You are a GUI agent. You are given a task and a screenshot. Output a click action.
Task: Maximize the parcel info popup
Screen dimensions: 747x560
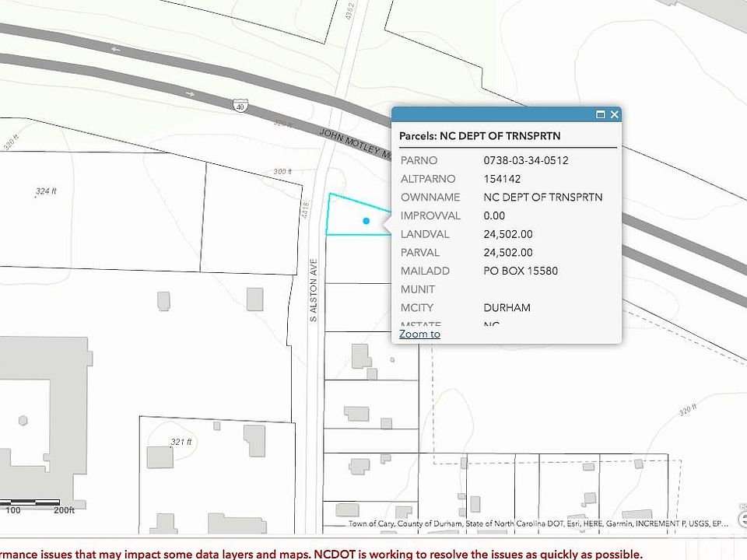coord(600,114)
